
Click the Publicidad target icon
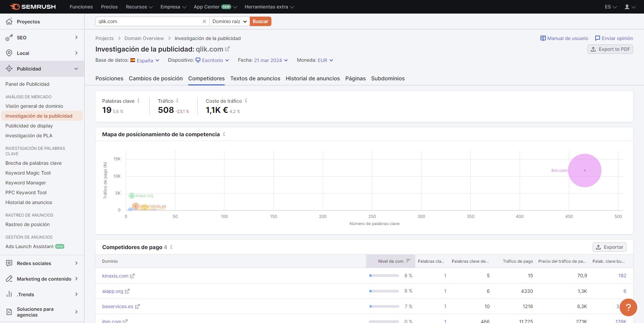[x=9, y=68]
